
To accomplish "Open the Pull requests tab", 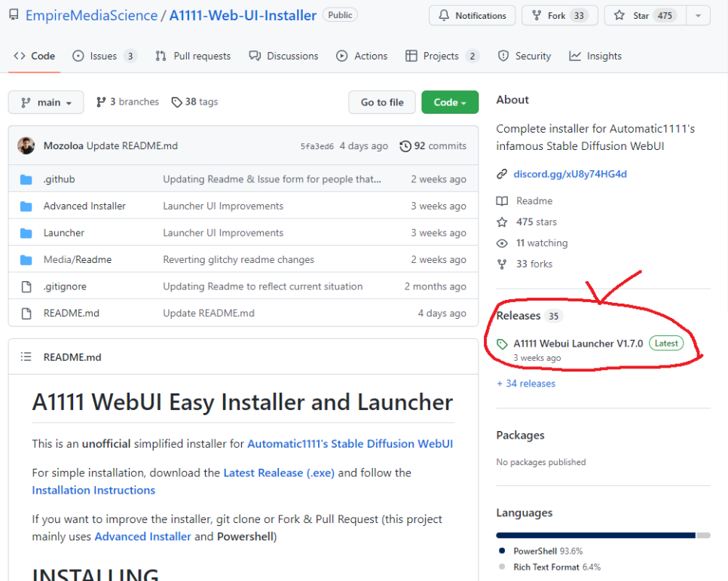I will [x=193, y=57].
